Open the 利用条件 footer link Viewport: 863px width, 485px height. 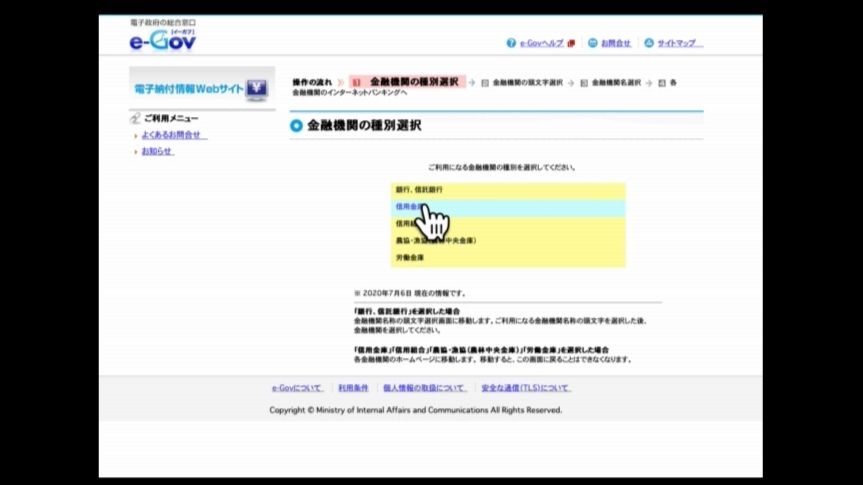353,388
